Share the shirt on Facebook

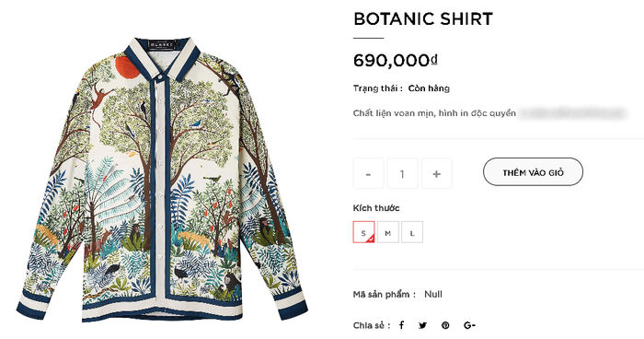pyautogui.click(x=402, y=325)
